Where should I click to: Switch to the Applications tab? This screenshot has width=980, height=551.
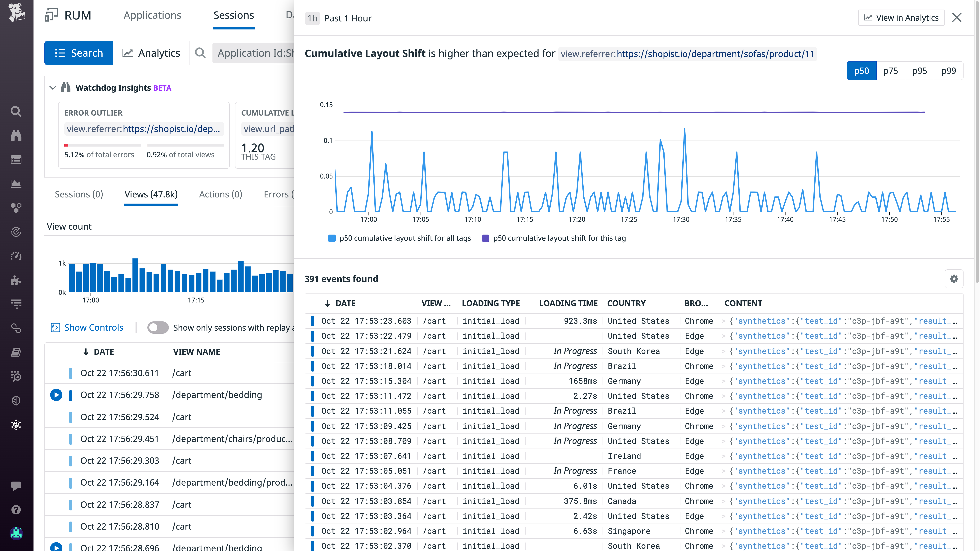click(152, 15)
